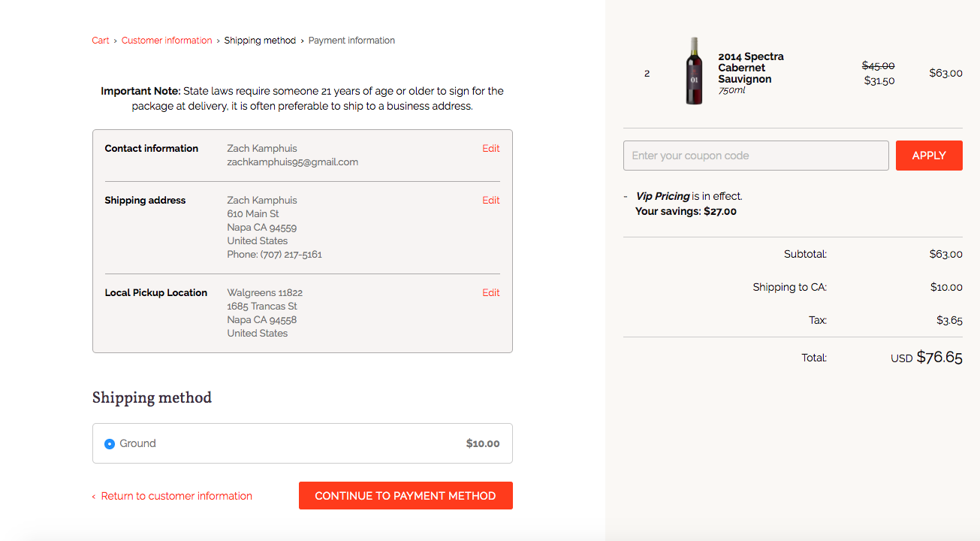Screen dimensions: 980x541
Task: Edit the Contact information section
Action: click(x=490, y=149)
